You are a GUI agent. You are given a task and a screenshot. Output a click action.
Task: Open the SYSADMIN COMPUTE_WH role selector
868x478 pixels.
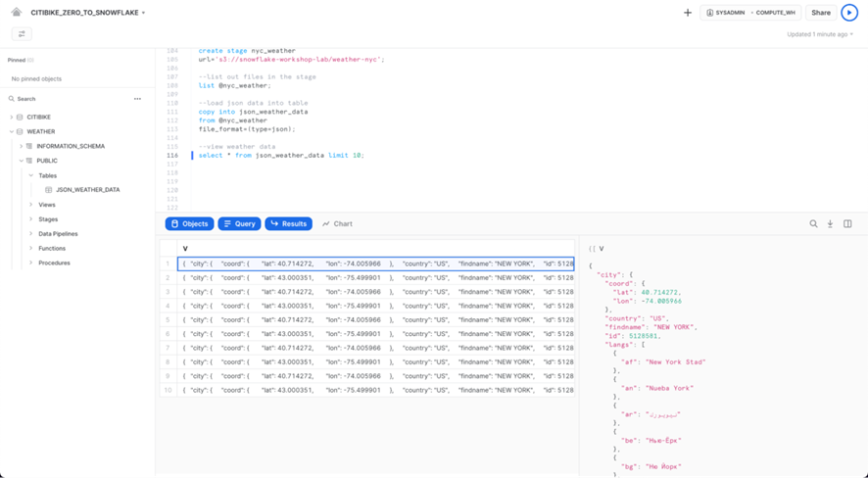[x=751, y=13]
